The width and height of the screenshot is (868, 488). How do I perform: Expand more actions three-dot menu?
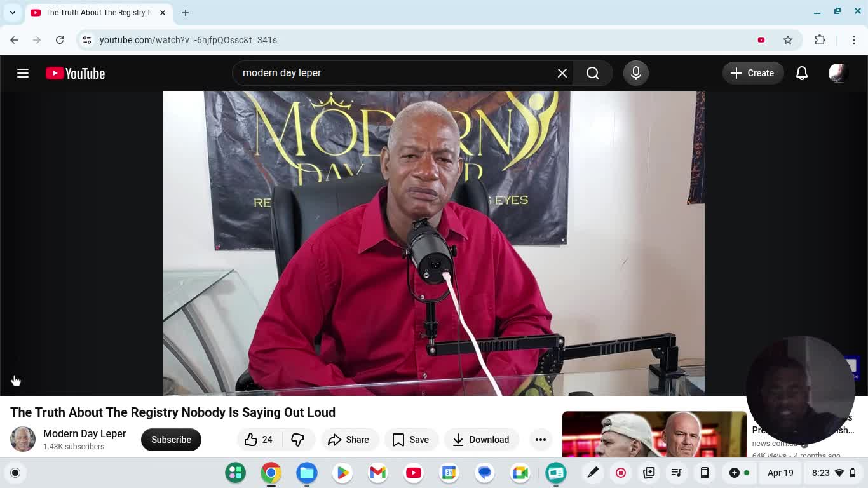tap(540, 440)
